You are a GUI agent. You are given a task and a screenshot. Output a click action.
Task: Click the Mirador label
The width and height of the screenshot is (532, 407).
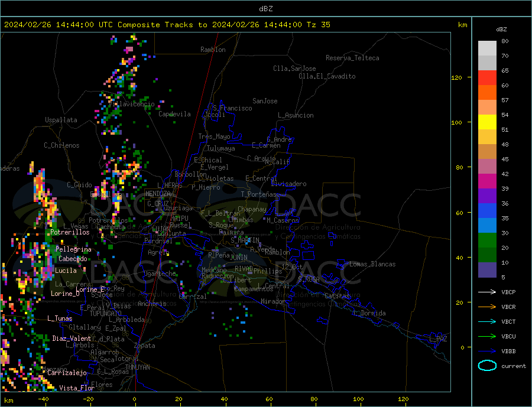click(x=273, y=301)
